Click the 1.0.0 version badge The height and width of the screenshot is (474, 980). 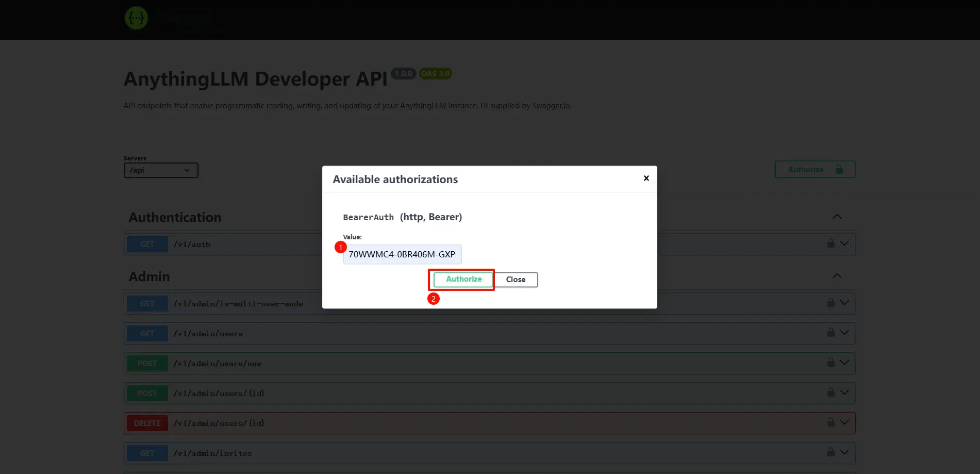point(403,73)
